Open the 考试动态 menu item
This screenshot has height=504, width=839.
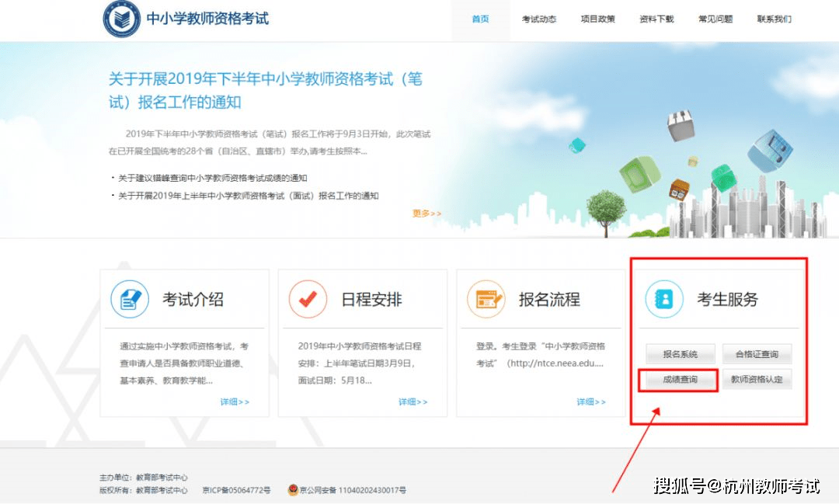539,19
